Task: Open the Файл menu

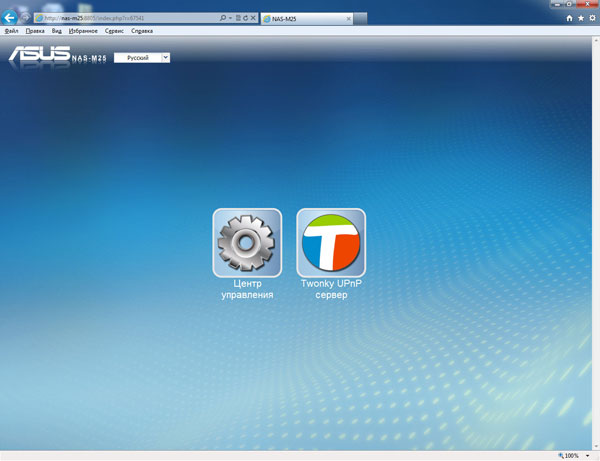Action: tap(11, 31)
